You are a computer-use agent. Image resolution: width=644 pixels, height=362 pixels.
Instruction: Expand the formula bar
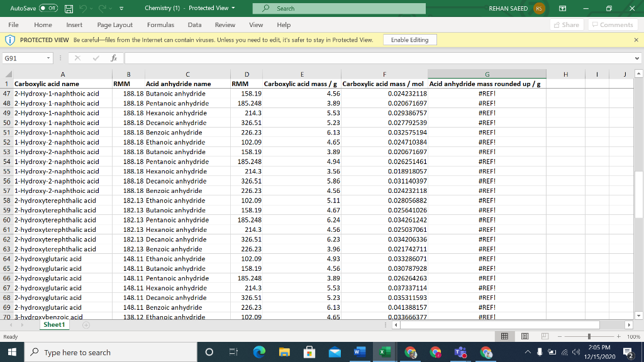coord(638,58)
